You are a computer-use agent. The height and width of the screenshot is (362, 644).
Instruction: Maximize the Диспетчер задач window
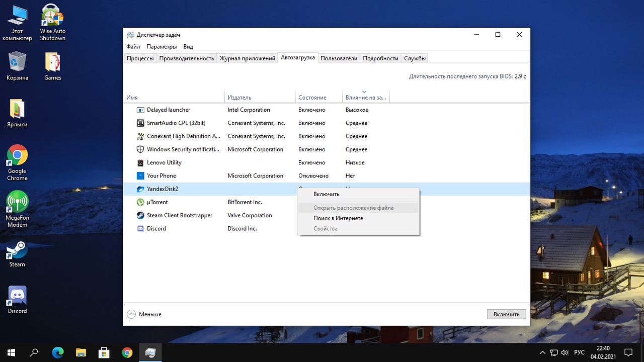[x=498, y=35]
